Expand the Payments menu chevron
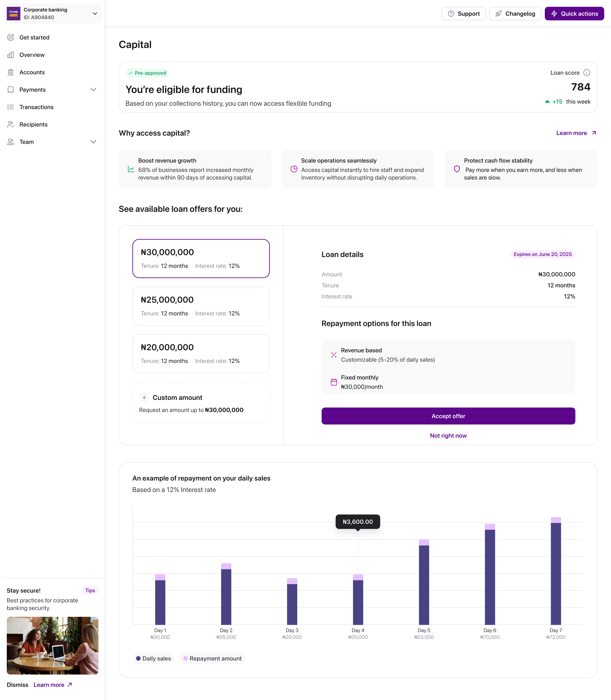This screenshot has width=611, height=700. pos(93,90)
